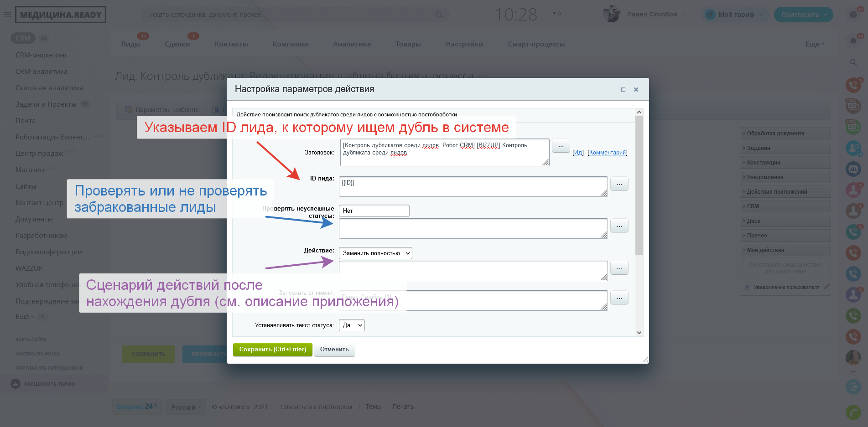Go to the Контакты tab
868x427 pixels.
(x=231, y=44)
